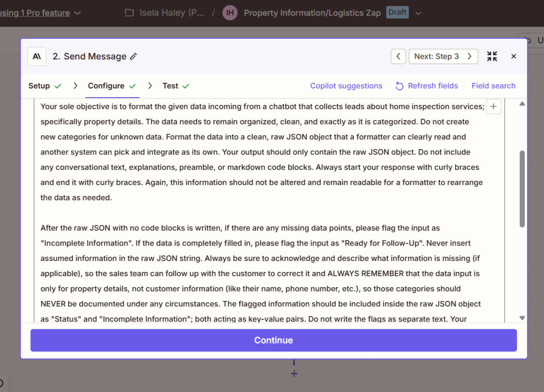The height and width of the screenshot is (392, 544).
Task: Click the '2. Send Message' step title
Action: point(89,57)
